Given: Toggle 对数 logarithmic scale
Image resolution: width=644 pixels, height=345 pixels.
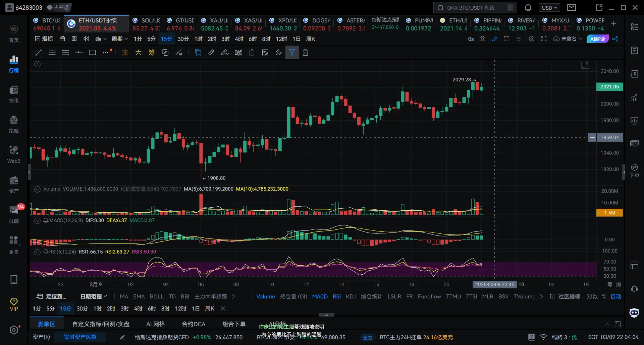Looking at the screenshot, I should pyautogui.click(x=592, y=296).
